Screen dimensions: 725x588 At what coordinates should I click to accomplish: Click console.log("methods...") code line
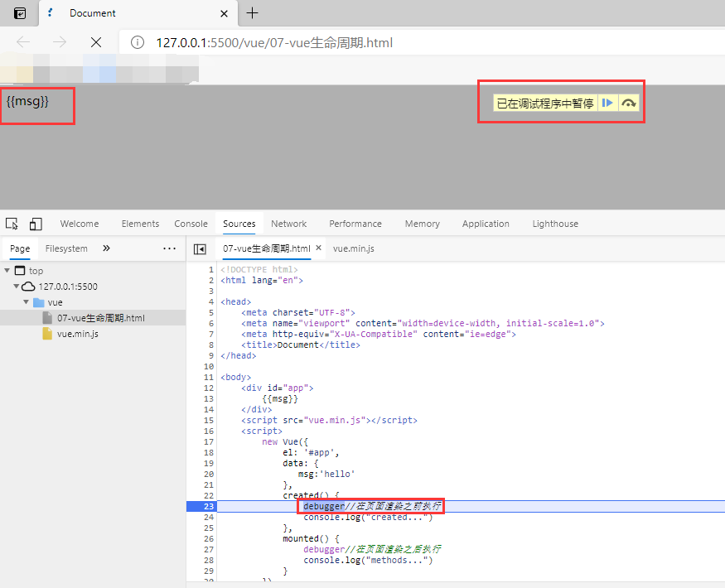point(368,560)
